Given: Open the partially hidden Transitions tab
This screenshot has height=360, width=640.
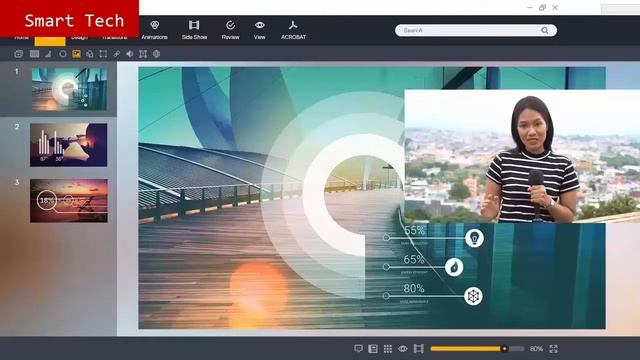Looking at the screenshot, I should (x=115, y=38).
